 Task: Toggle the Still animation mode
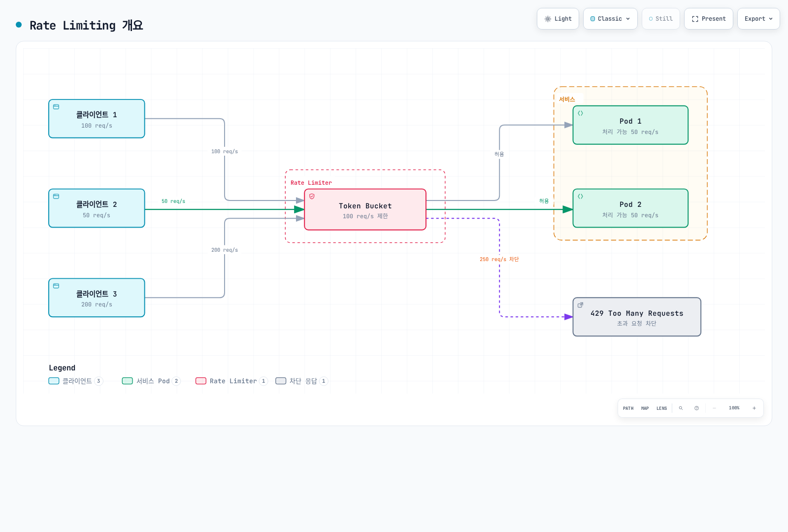pyautogui.click(x=661, y=19)
